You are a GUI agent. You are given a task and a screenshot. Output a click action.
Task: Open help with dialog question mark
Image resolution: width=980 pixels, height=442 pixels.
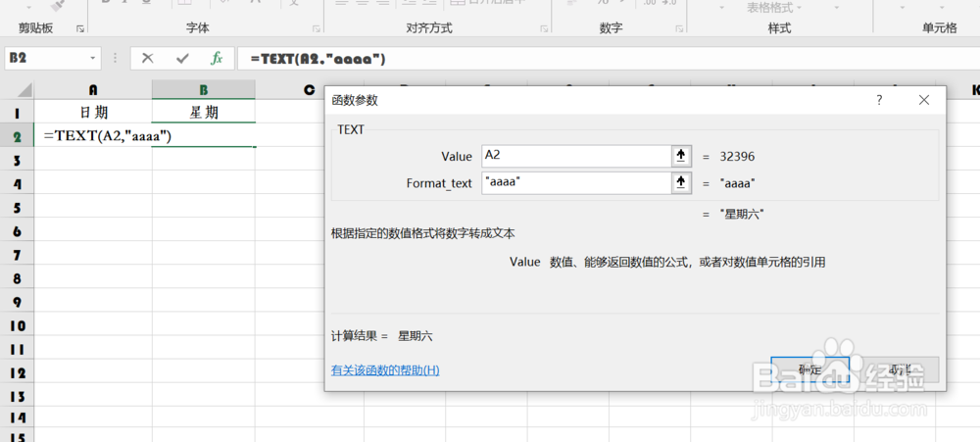coord(879,100)
